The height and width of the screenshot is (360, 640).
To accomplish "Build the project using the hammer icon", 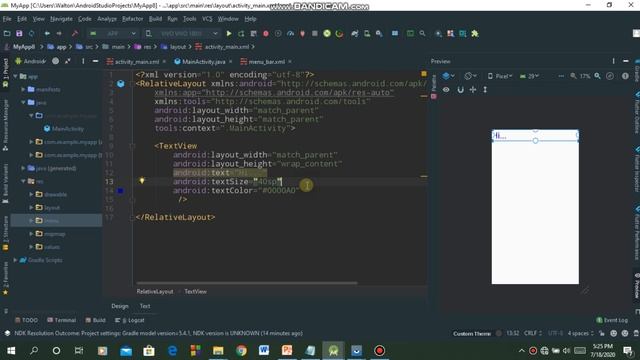I will [x=75, y=33].
